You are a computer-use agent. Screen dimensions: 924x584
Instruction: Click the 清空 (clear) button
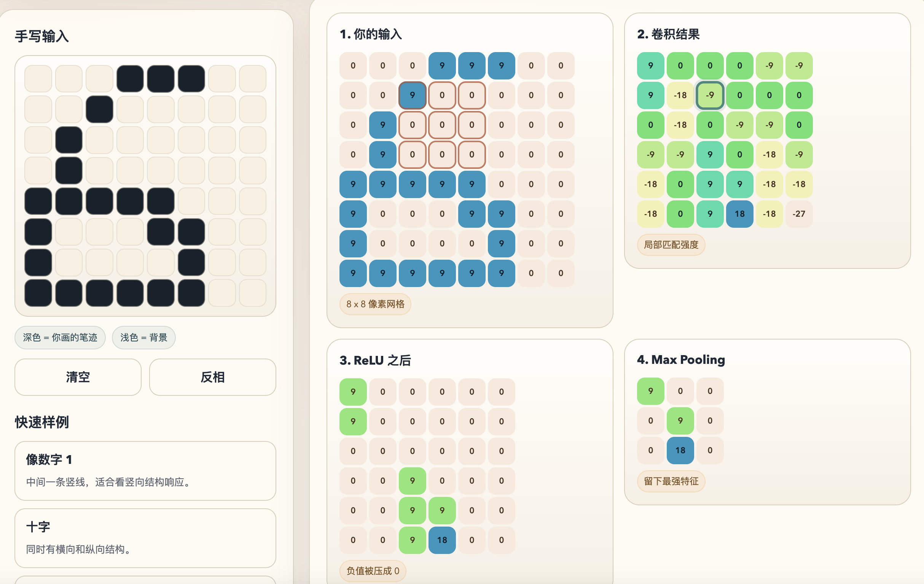pos(78,377)
